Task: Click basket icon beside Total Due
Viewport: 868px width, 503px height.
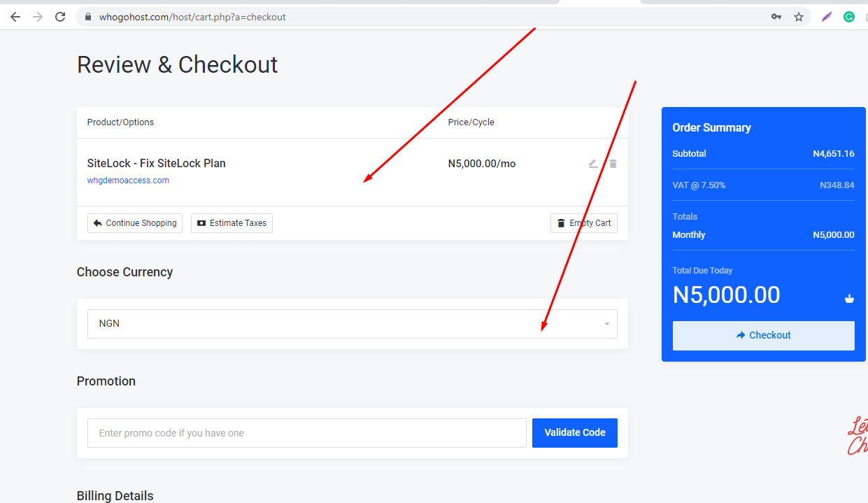Action: tap(849, 299)
